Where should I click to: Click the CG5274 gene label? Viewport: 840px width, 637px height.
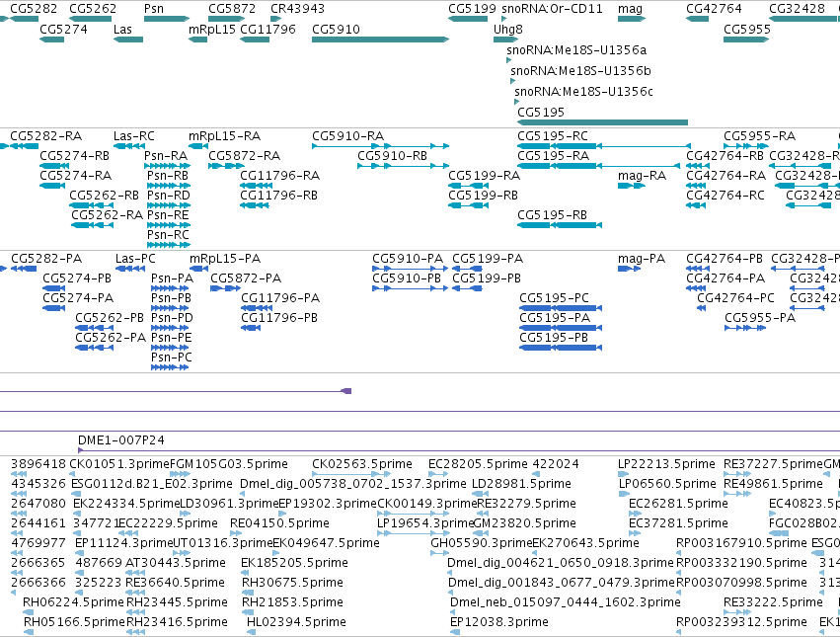click(63, 30)
